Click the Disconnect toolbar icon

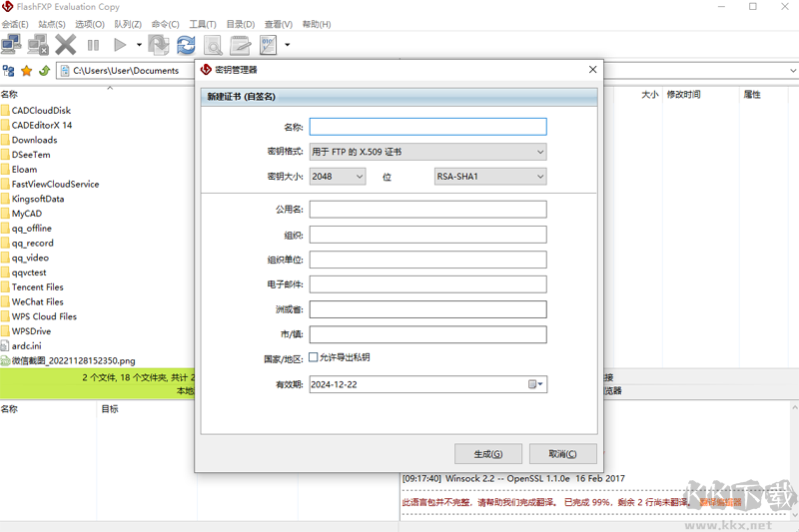tap(38, 45)
